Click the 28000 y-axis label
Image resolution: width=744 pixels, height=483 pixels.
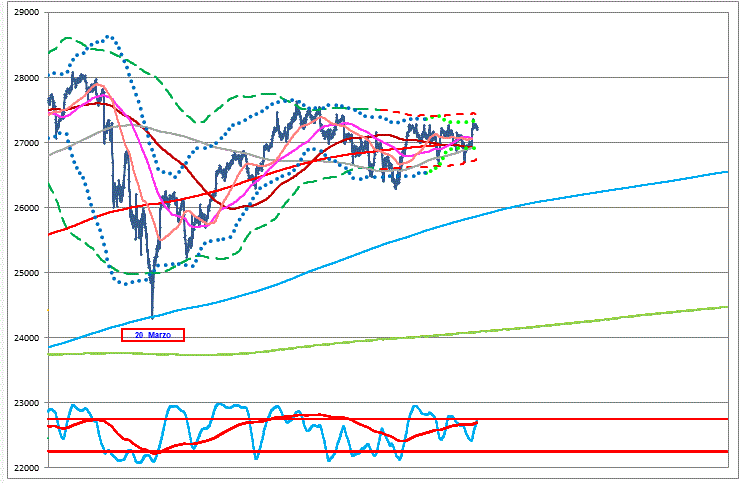[x=27, y=78]
